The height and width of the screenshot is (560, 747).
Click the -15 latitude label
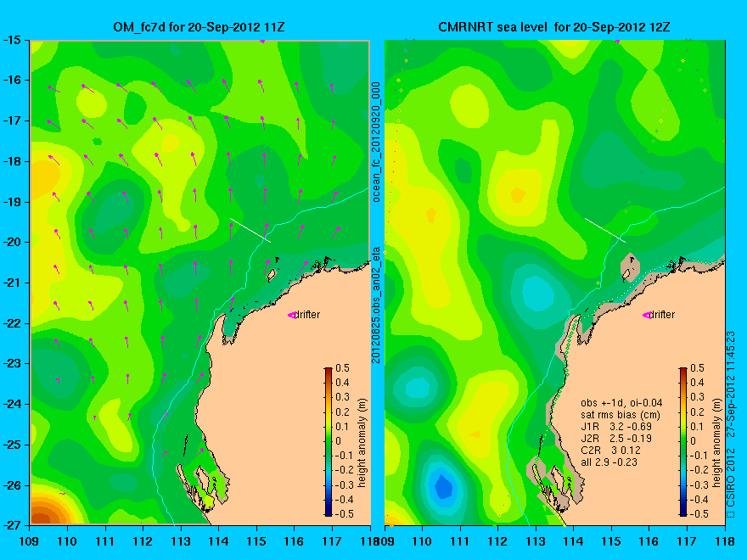13,40
